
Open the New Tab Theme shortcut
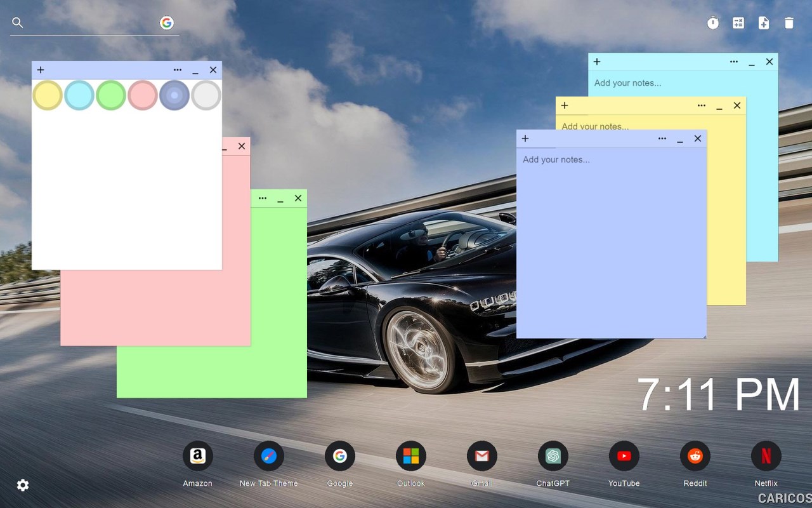(269, 456)
